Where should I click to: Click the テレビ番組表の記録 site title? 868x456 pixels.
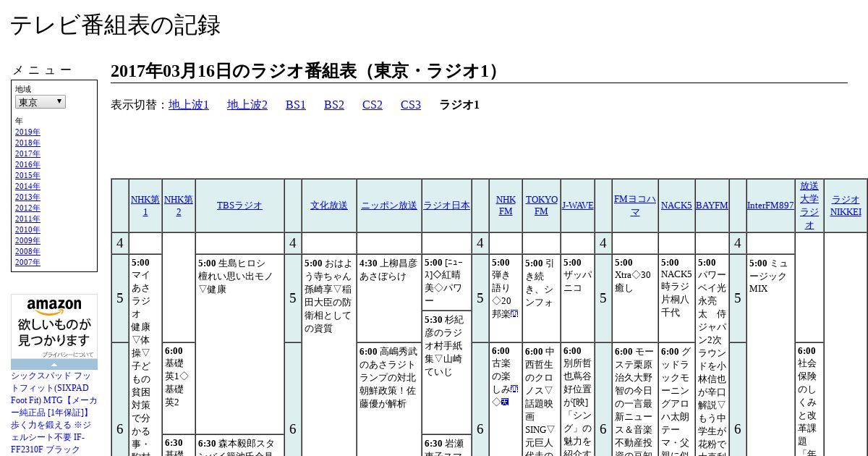click(x=115, y=25)
